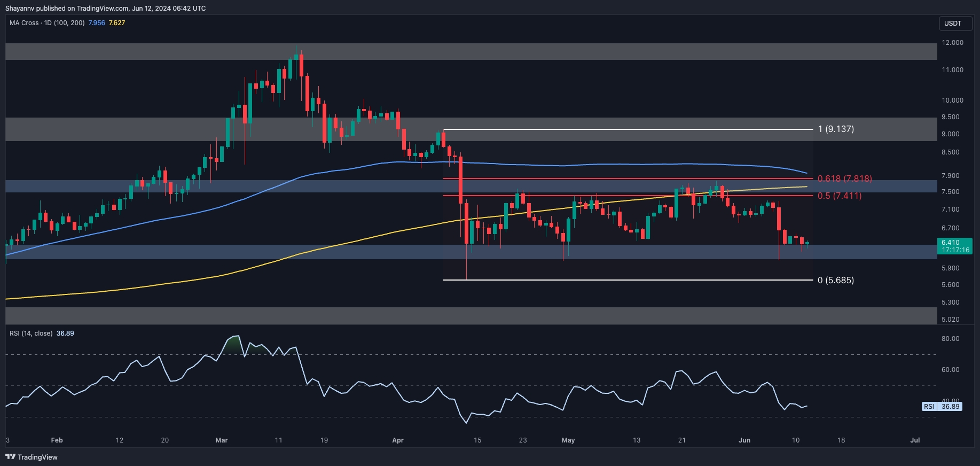Click the 21 date label on time axis
Image resolution: width=980 pixels, height=466 pixels.
pos(682,440)
